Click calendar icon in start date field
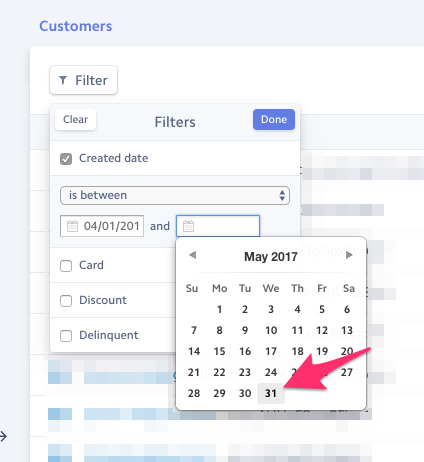Viewport: 424px width, 462px height. point(72,226)
